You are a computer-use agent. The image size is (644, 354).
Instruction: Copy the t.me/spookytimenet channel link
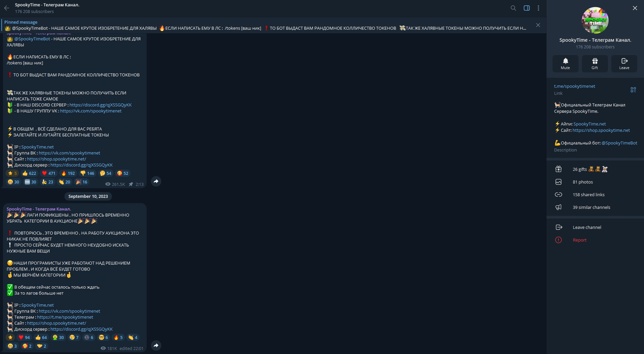coord(575,86)
